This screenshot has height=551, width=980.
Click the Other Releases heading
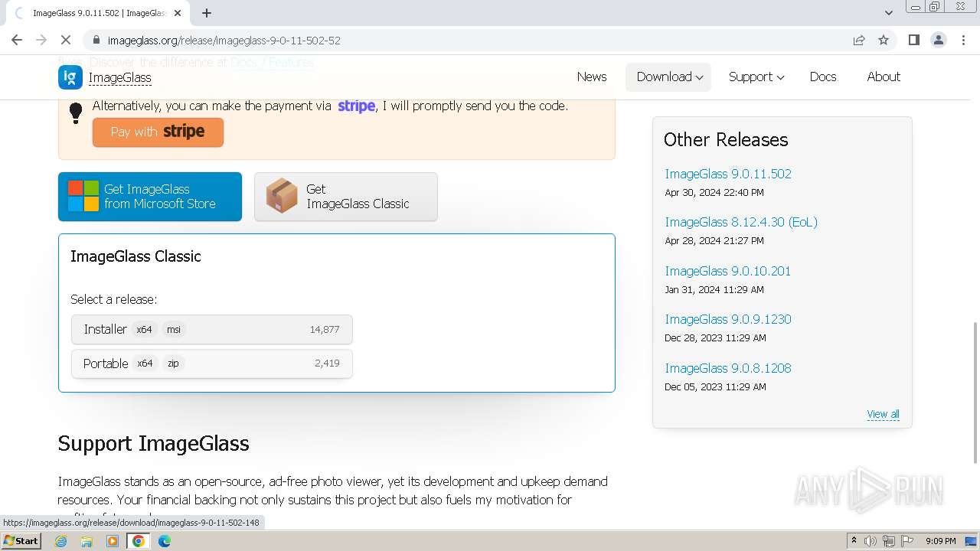pos(726,140)
